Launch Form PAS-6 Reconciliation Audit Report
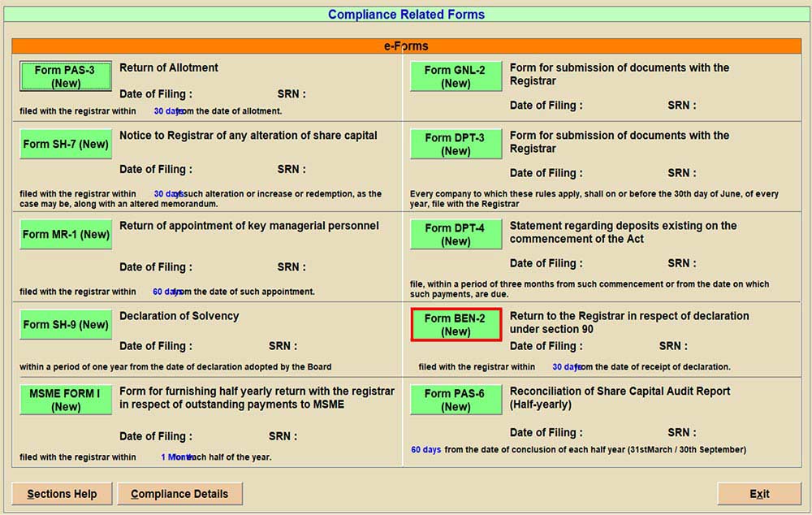 tap(456, 400)
